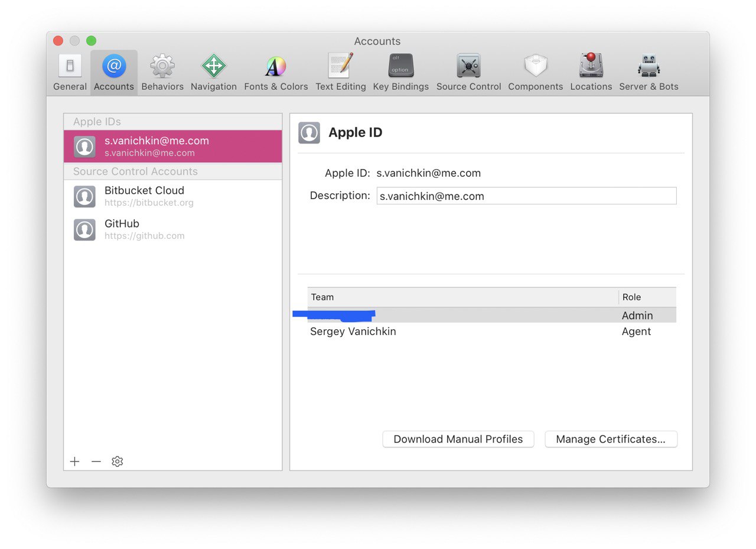Open the Navigation preferences pane
The height and width of the screenshot is (549, 756).
coord(214,72)
